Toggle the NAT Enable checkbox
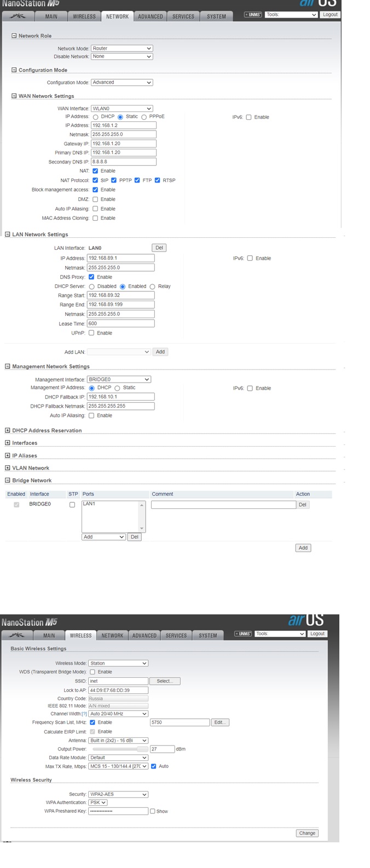370x868 pixels. pos(95,171)
